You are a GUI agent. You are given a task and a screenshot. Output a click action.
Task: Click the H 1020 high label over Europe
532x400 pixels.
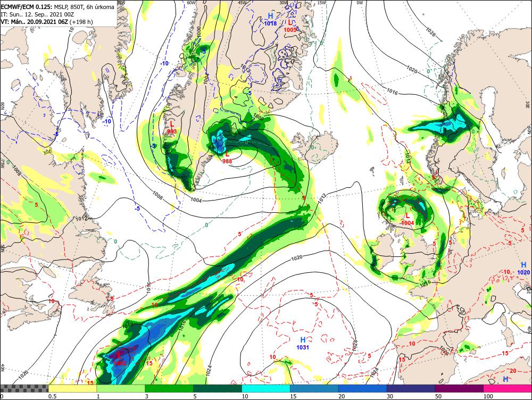pos(523,269)
